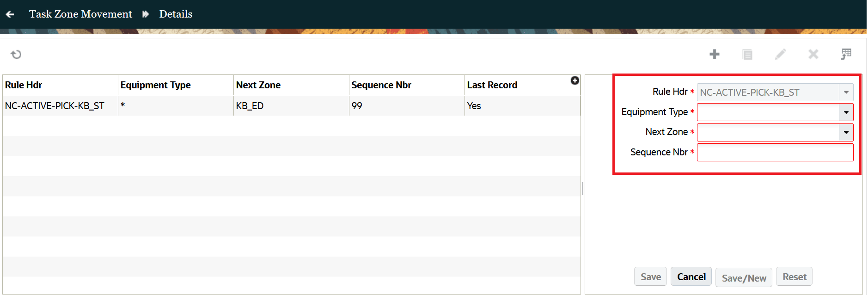Click the refresh icon

click(x=16, y=55)
